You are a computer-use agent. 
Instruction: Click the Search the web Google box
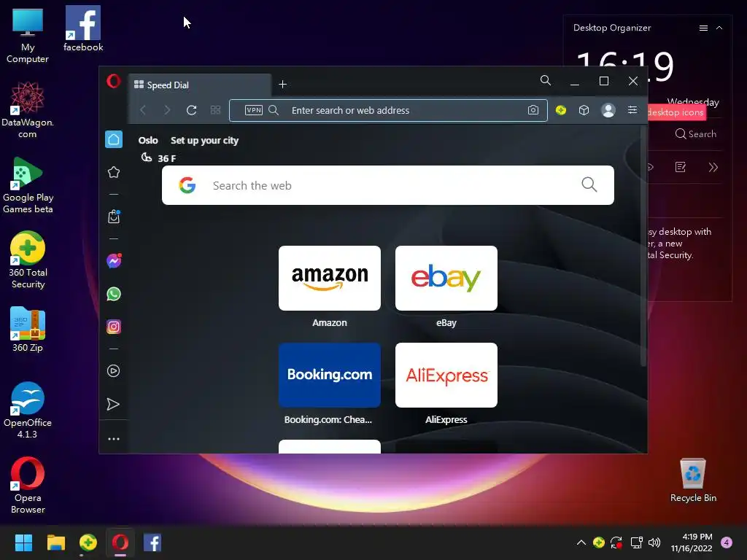coord(388,185)
